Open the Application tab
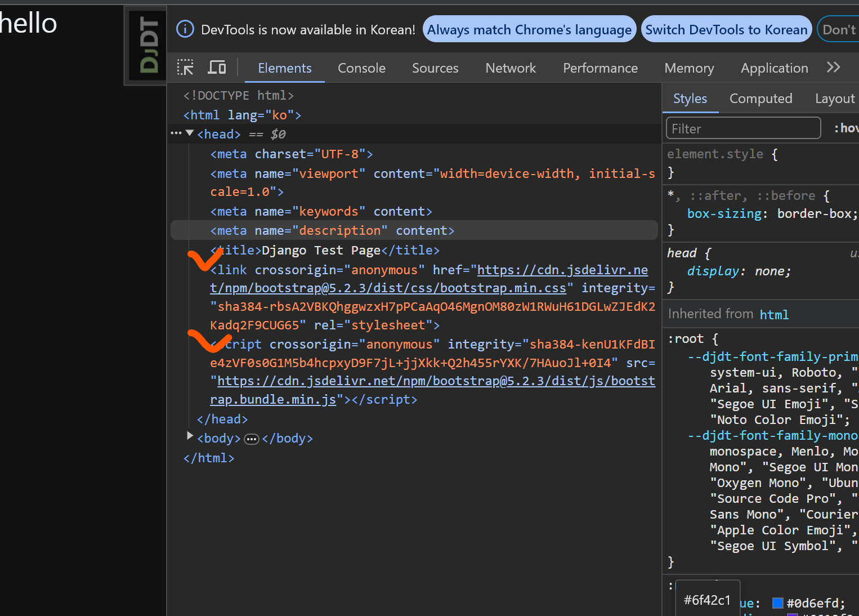The height and width of the screenshot is (616, 859). tap(775, 68)
